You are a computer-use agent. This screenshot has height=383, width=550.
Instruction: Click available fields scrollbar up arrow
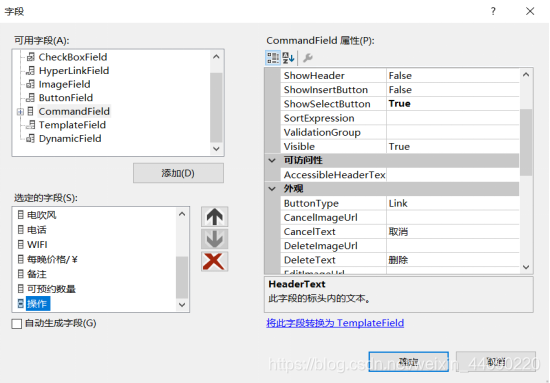[216, 57]
